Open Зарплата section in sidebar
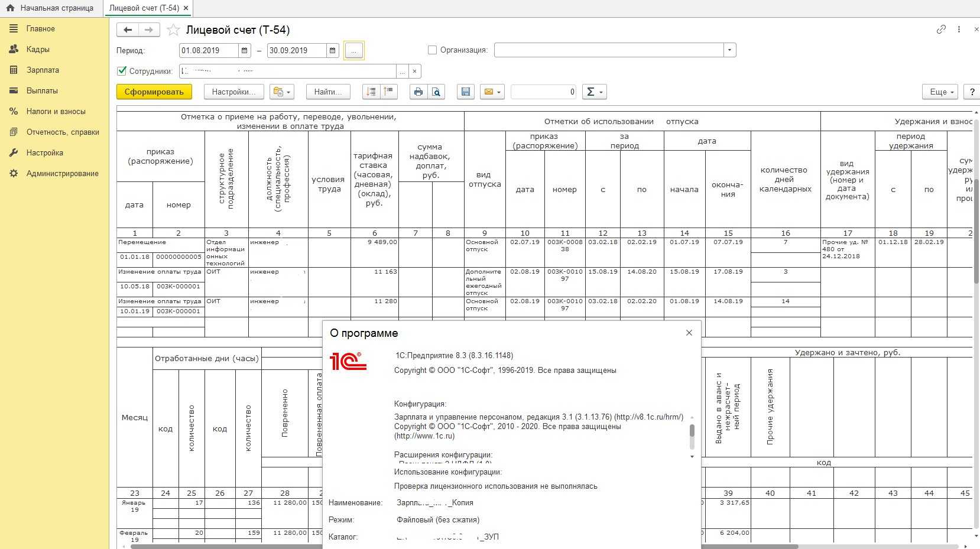The height and width of the screenshot is (549, 980). pos(43,70)
